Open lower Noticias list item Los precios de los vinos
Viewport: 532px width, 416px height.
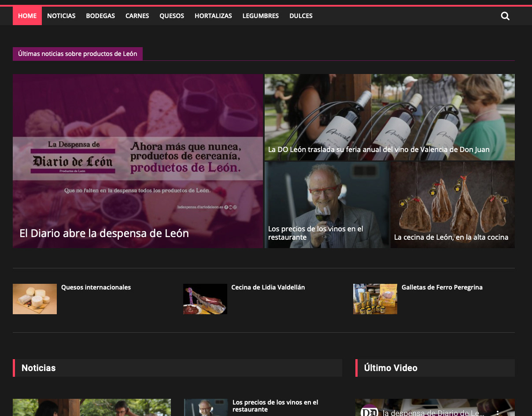click(275, 406)
